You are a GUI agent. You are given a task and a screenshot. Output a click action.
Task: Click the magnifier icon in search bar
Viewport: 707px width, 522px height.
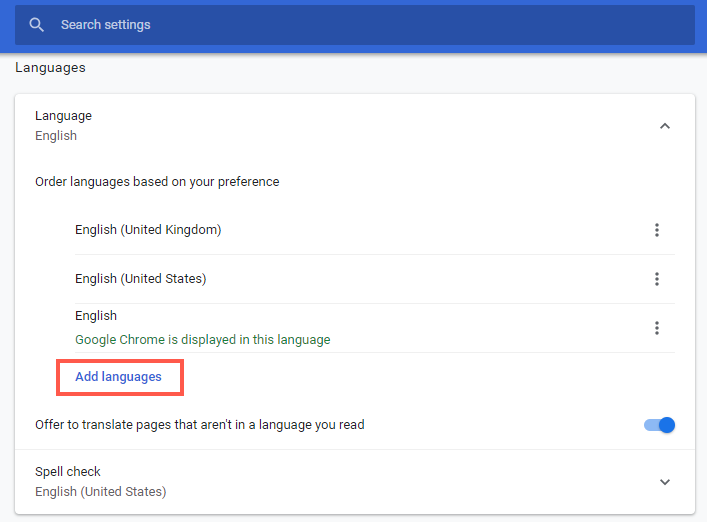pos(37,25)
